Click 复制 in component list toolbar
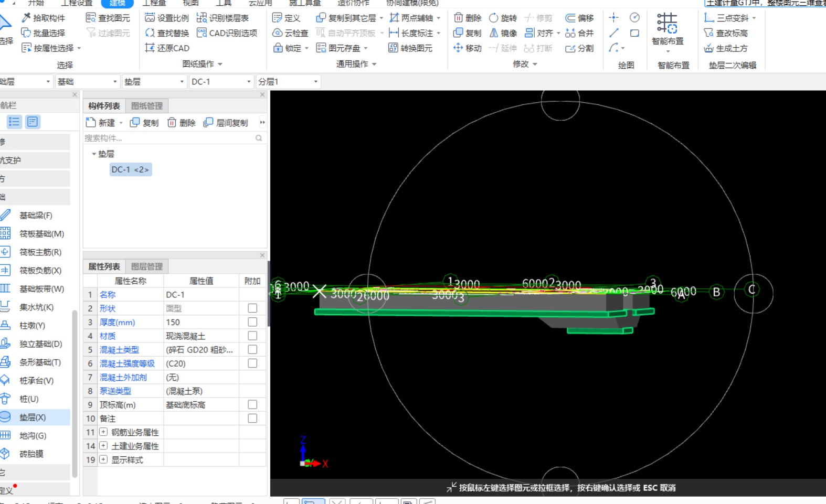This screenshot has width=826, height=504. [144, 123]
